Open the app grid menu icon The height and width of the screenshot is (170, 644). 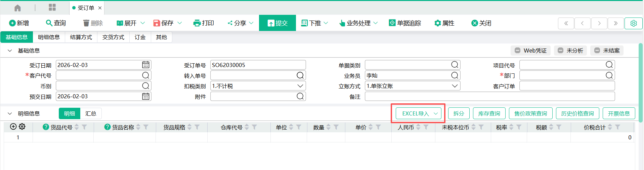click(52, 7)
